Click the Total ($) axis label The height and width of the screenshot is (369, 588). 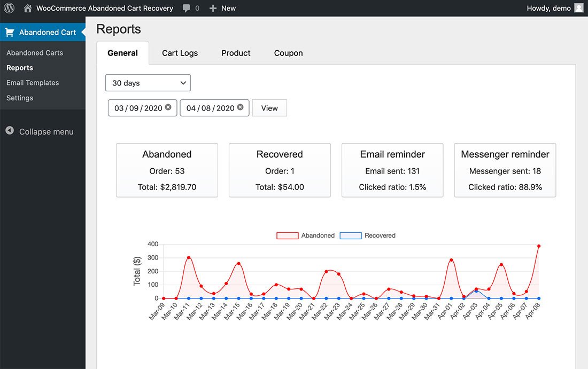(x=137, y=271)
